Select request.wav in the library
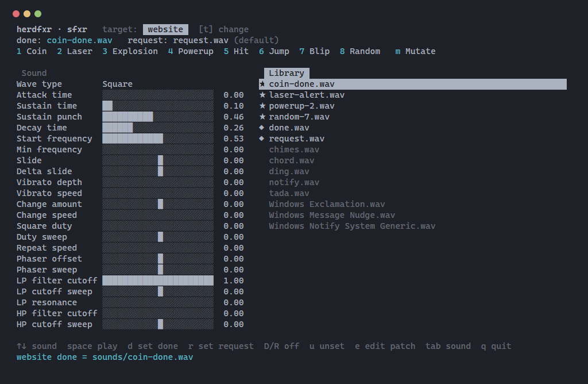This screenshot has height=384, width=588. [296, 139]
